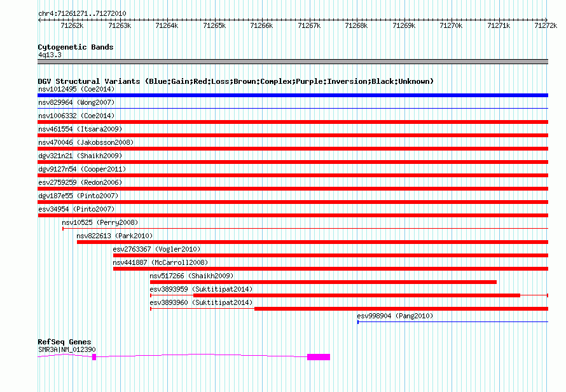Click the nsv441887 (McCarroll2008) label

tap(160, 262)
